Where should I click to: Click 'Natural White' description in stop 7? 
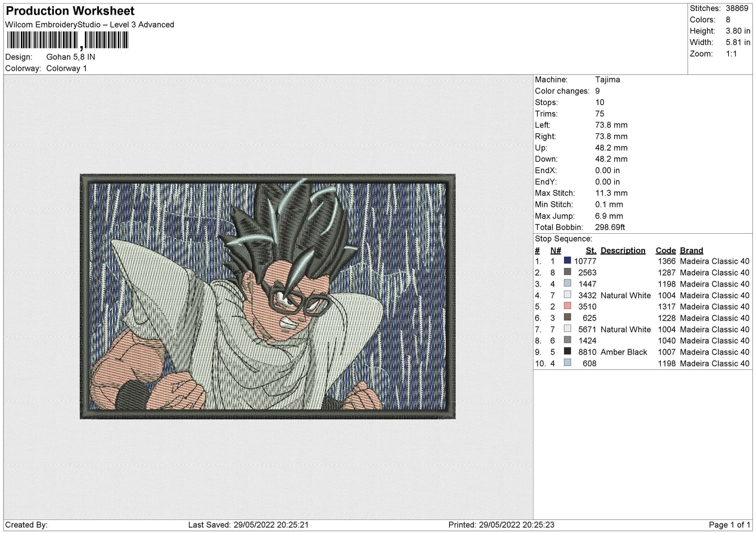626,330
